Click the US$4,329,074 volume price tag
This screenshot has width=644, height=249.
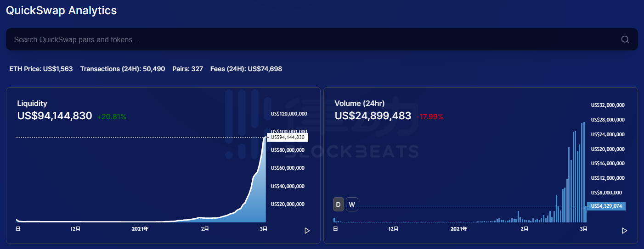pyautogui.click(x=606, y=206)
